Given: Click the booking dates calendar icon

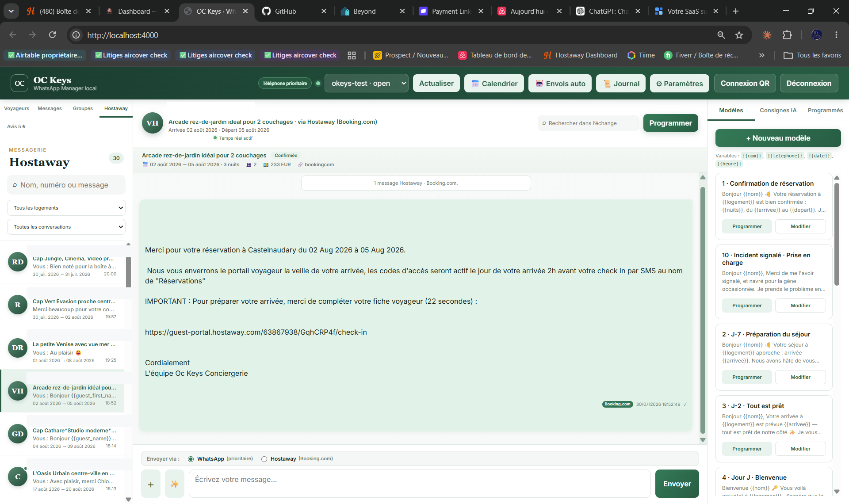Looking at the screenshot, I should click(x=145, y=165).
